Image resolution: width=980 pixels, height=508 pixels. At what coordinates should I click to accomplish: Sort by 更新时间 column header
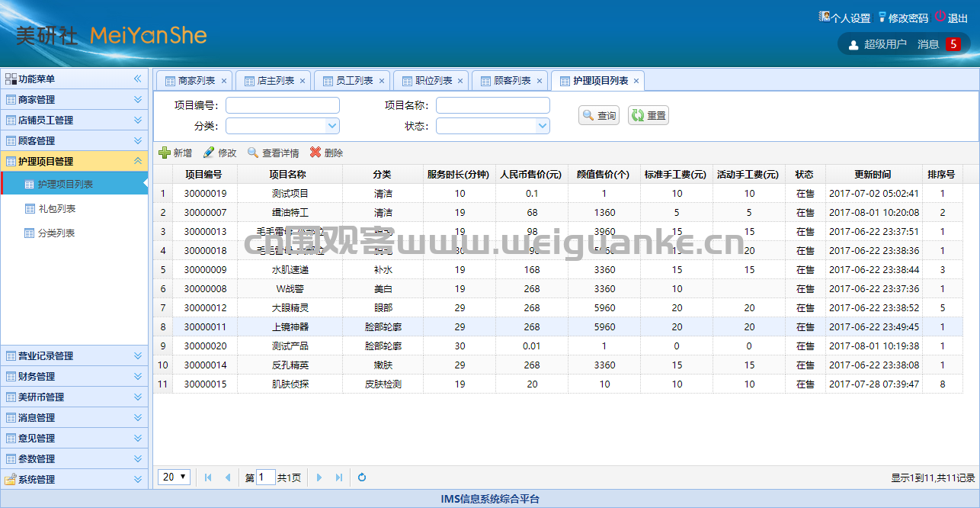click(873, 175)
